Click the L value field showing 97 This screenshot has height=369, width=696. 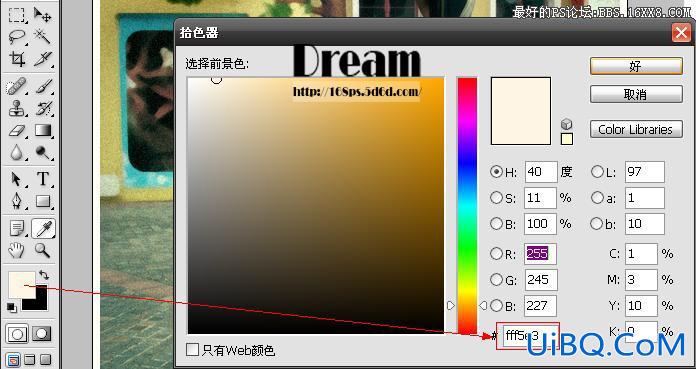point(645,172)
